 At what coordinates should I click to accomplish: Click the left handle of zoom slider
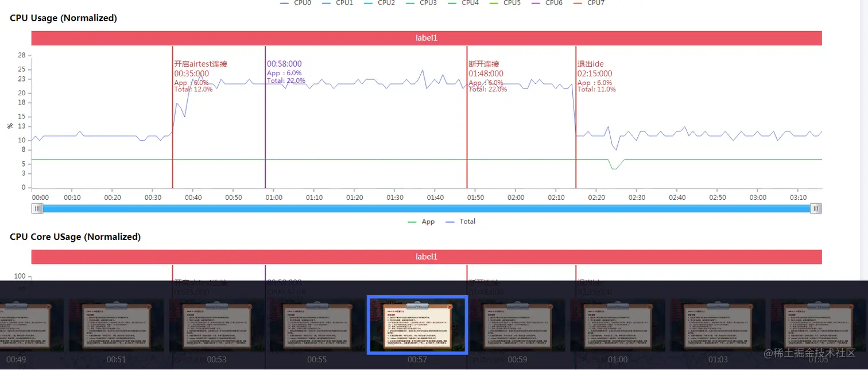pyautogui.click(x=37, y=208)
